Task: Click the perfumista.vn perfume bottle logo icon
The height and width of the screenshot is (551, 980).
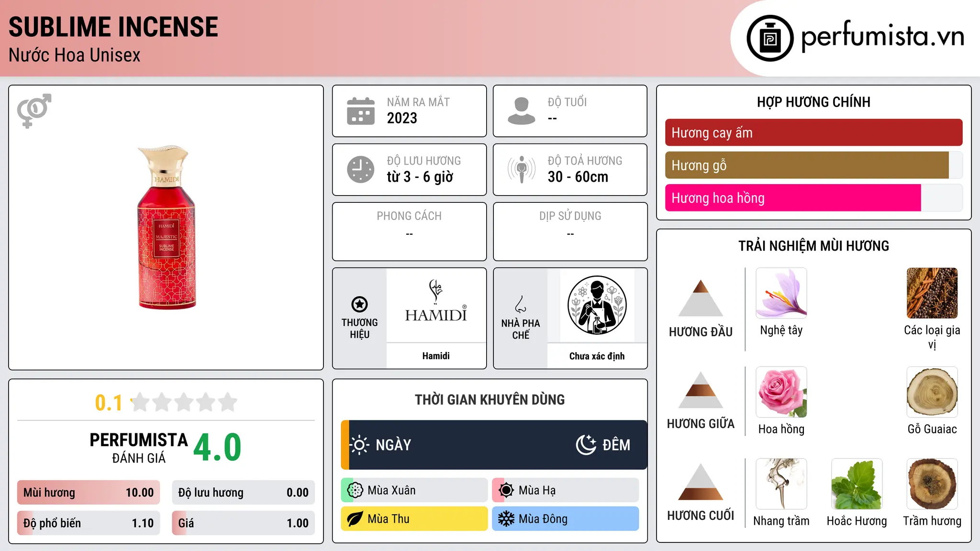Action: coord(770,38)
